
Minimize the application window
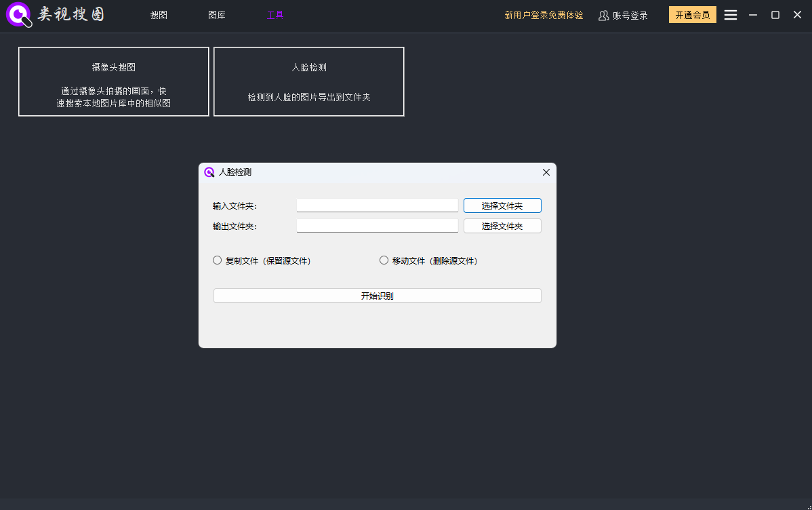[752, 15]
